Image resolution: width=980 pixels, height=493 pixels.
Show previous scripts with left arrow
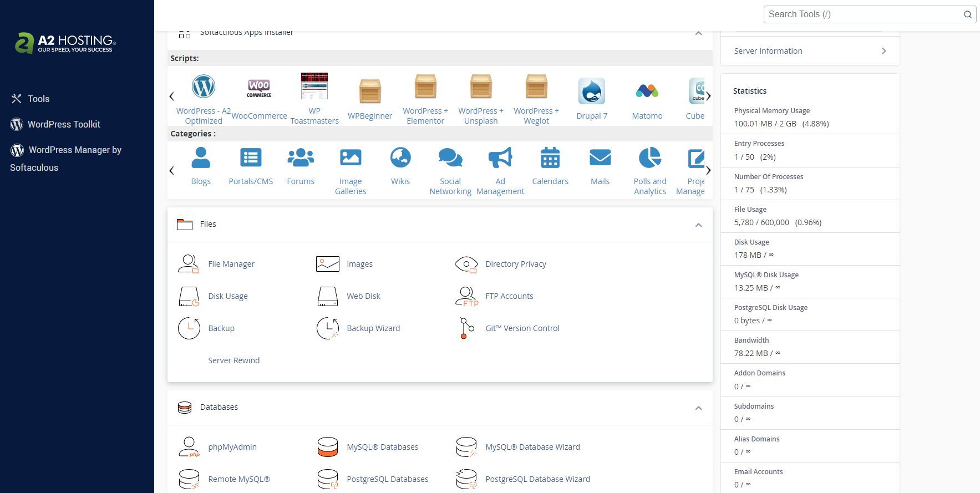(171, 96)
